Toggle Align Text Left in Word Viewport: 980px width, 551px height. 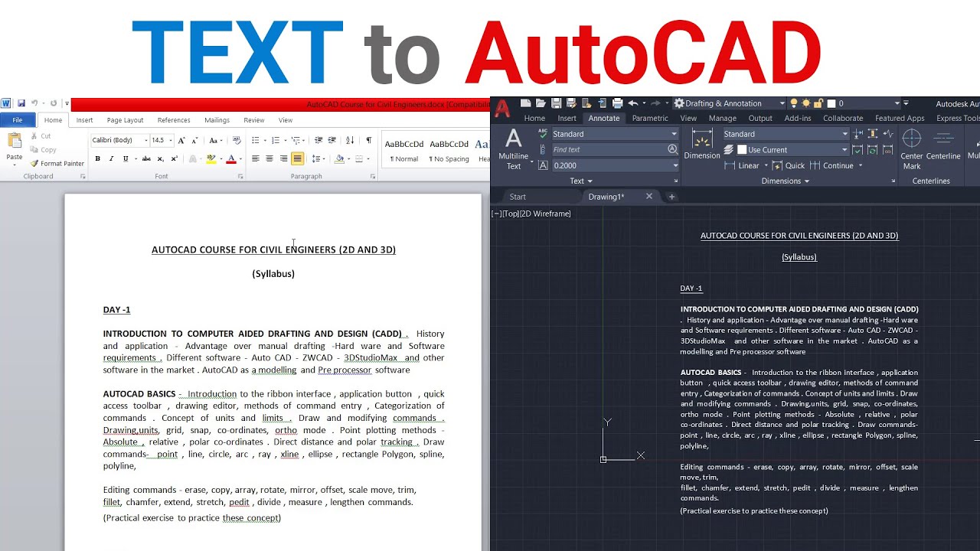[x=256, y=158]
